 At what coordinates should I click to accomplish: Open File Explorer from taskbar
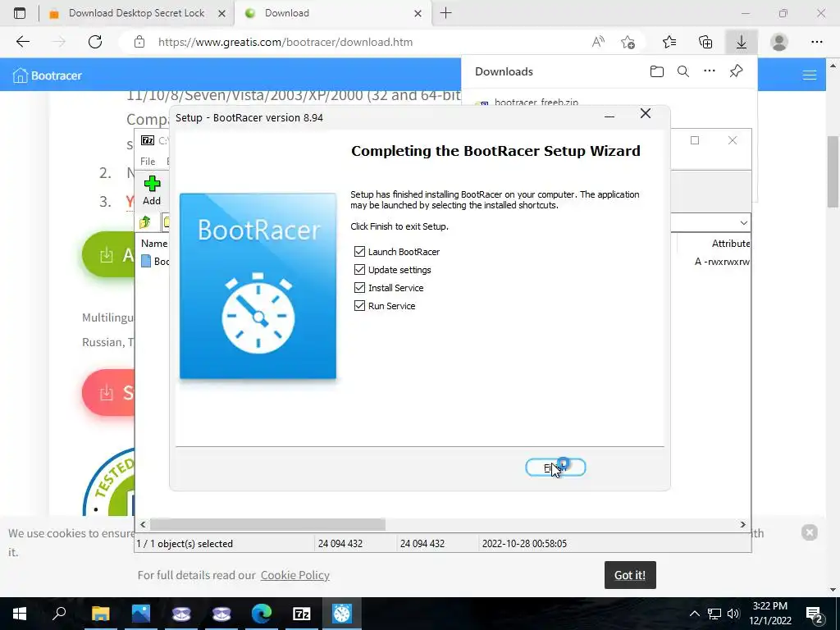pos(100,614)
